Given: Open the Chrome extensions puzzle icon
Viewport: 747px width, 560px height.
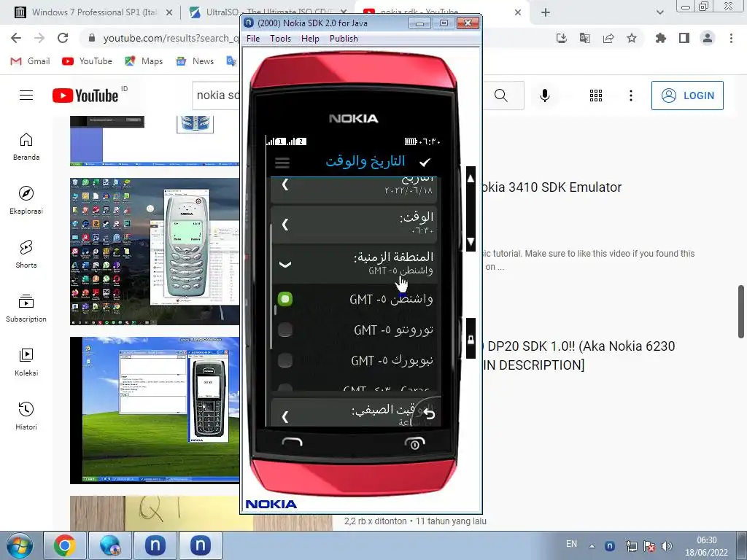Looking at the screenshot, I should coord(661,38).
